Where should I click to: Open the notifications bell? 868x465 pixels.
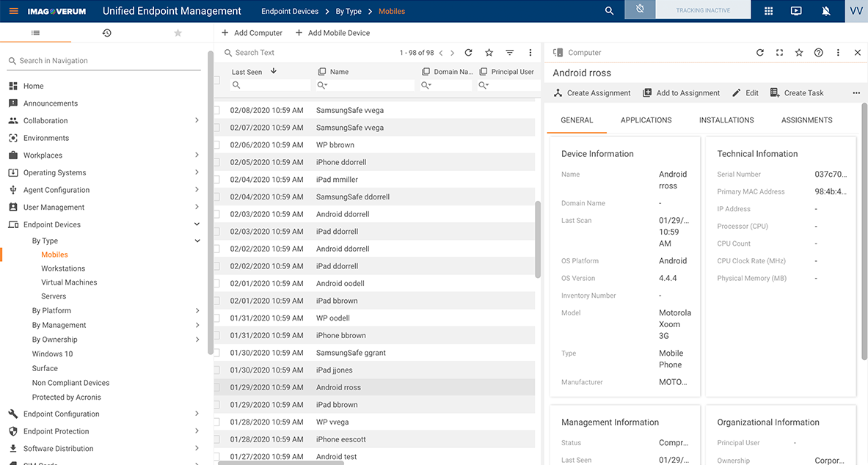click(825, 11)
